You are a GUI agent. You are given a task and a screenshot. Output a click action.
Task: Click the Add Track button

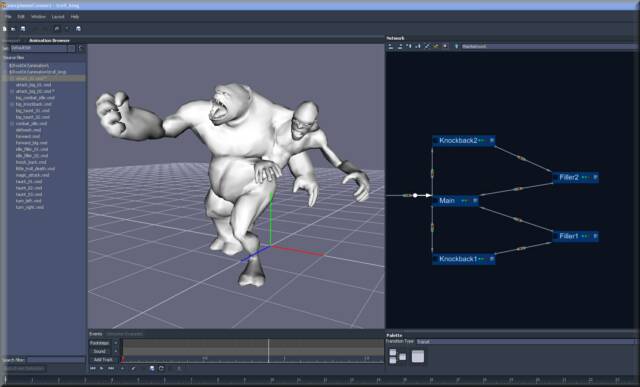point(103,360)
